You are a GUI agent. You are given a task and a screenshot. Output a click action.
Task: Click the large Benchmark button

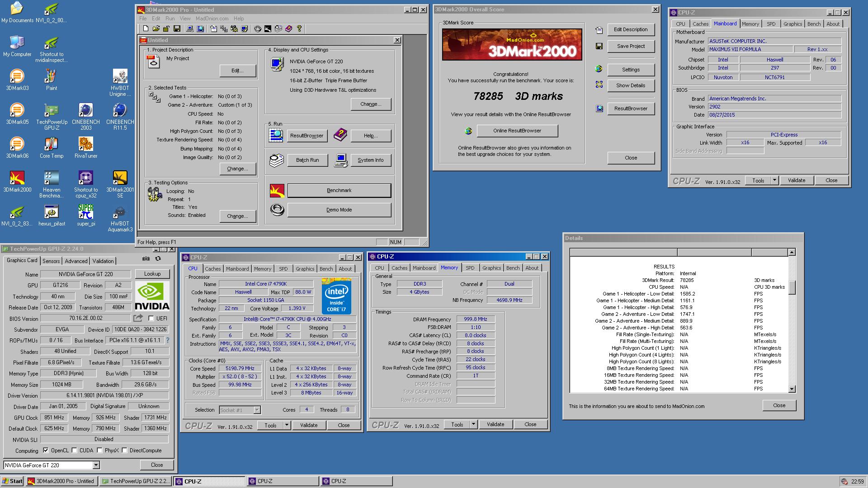[x=339, y=190]
